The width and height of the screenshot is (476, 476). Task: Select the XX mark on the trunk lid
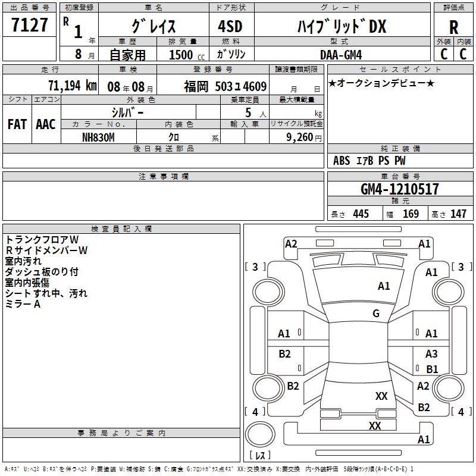[375, 425]
